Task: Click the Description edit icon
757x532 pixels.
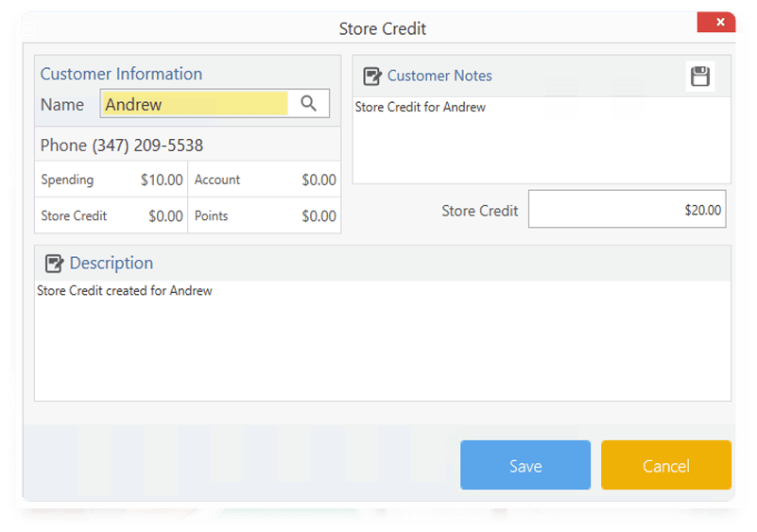Action: [x=54, y=264]
